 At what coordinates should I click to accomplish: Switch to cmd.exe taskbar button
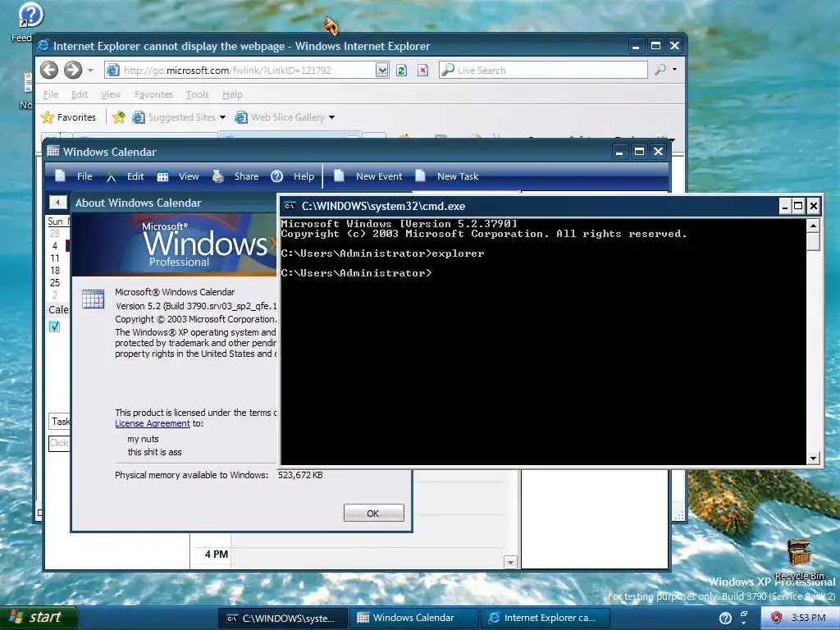pos(282,619)
